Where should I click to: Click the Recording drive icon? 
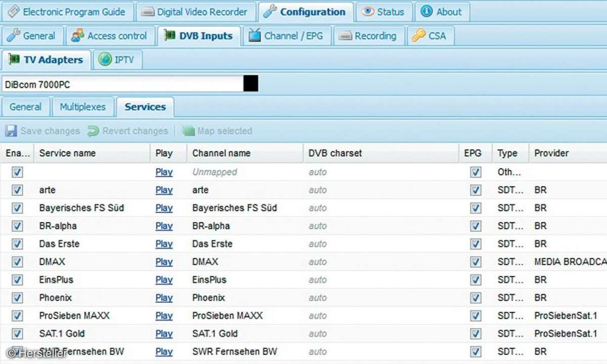click(345, 36)
